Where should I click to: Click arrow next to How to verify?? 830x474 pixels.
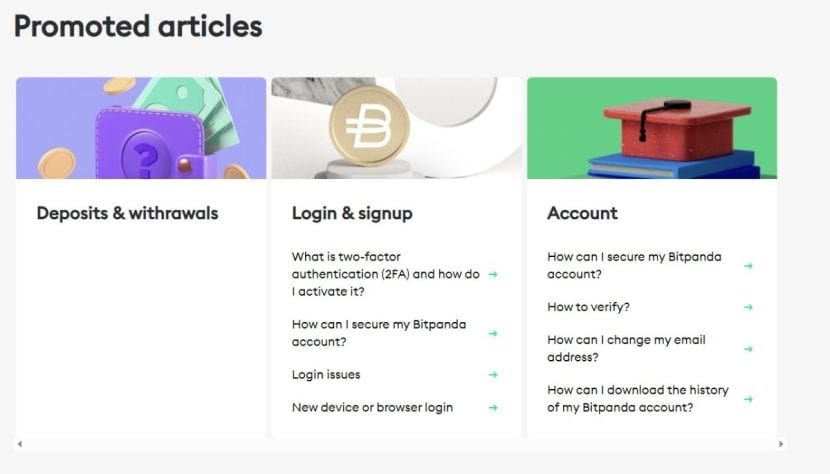coord(748,307)
